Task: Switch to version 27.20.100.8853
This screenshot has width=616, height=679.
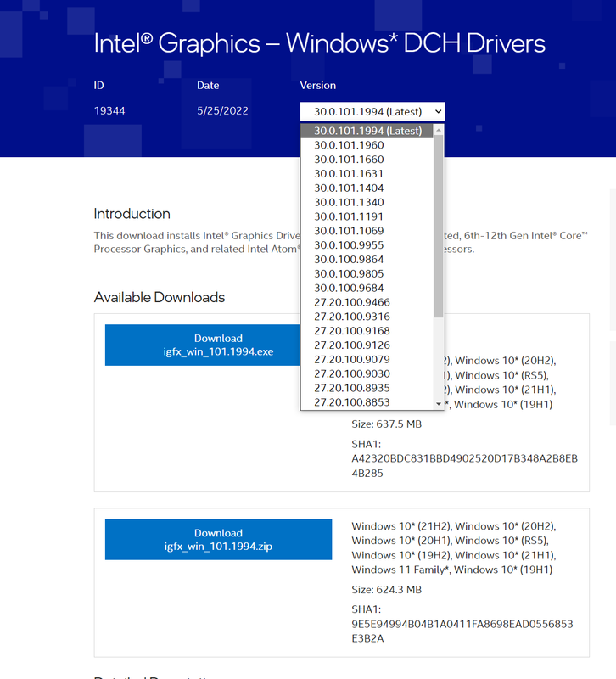Action: (x=367, y=402)
